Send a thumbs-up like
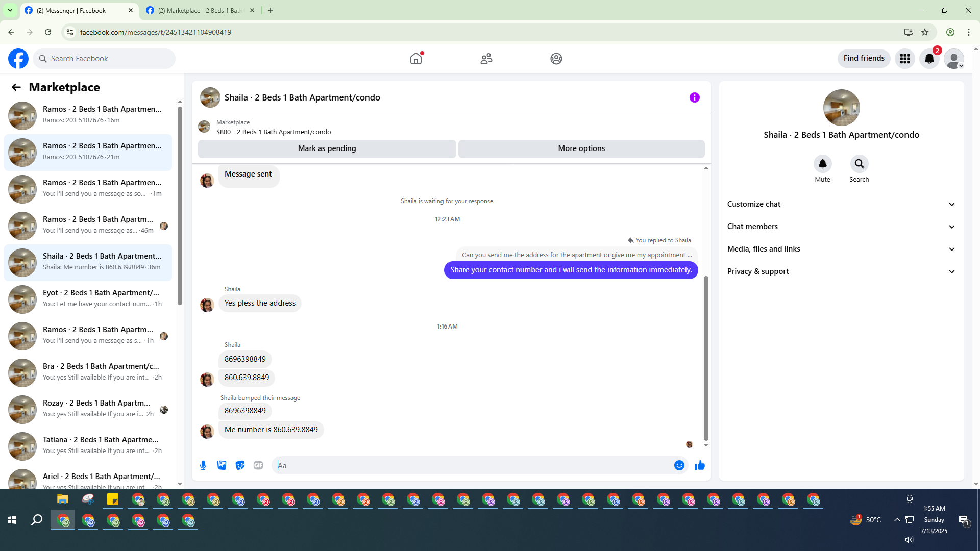Image resolution: width=980 pixels, height=551 pixels. (700, 465)
